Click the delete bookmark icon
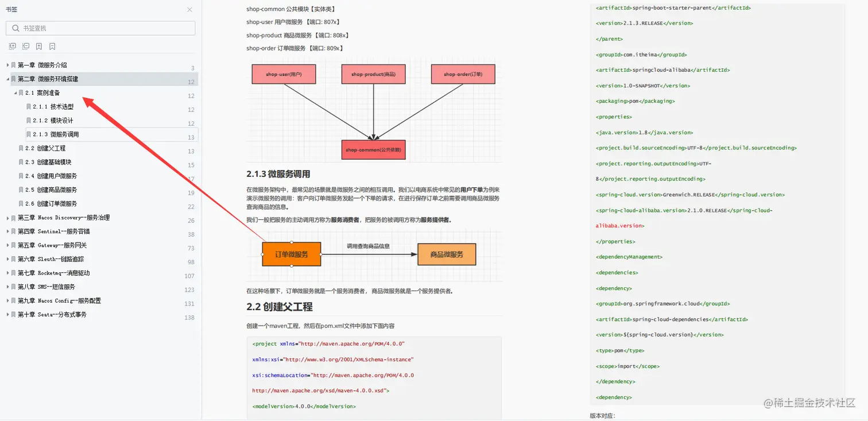868x421 pixels. pos(52,46)
